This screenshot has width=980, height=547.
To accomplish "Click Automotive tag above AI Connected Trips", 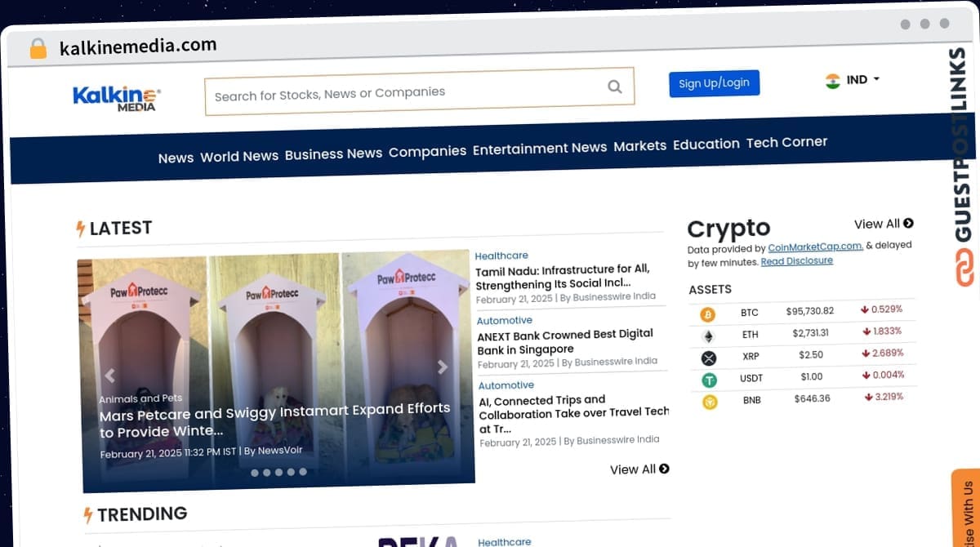I will click(506, 385).
